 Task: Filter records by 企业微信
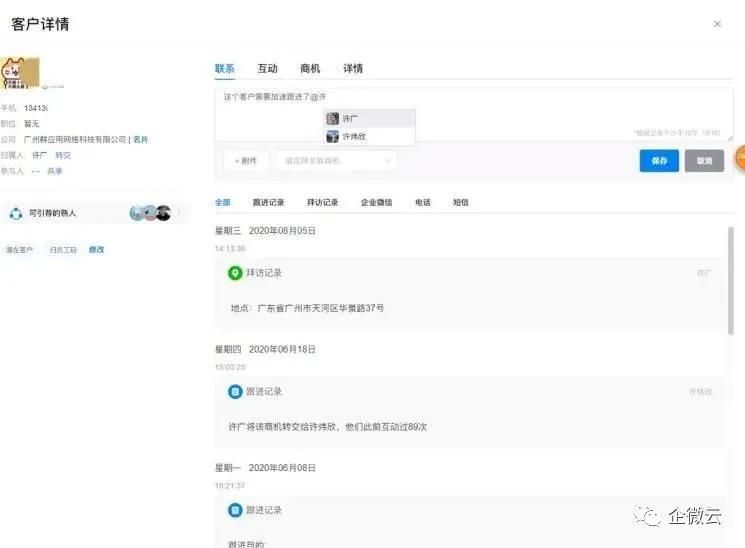tap(377, 202)
